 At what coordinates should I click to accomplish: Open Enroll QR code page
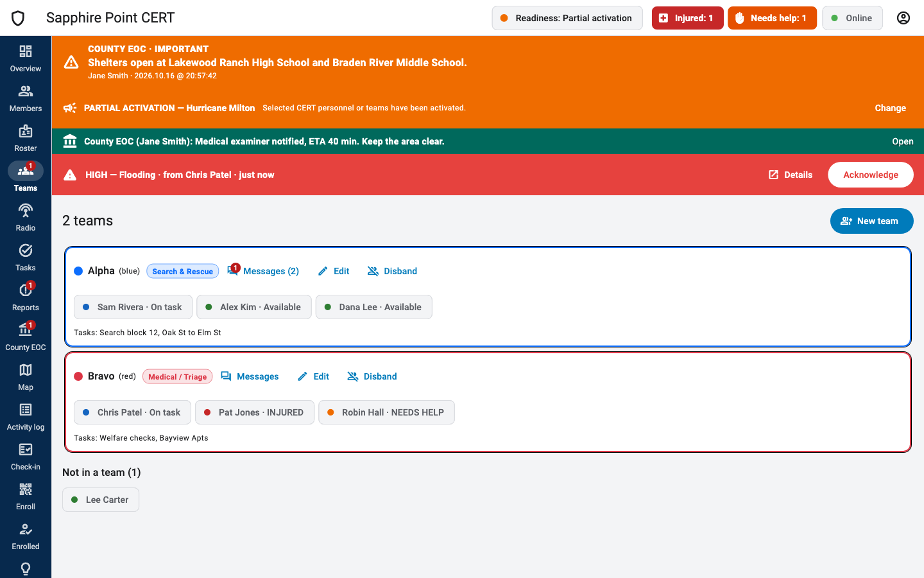tap(26, 496)
